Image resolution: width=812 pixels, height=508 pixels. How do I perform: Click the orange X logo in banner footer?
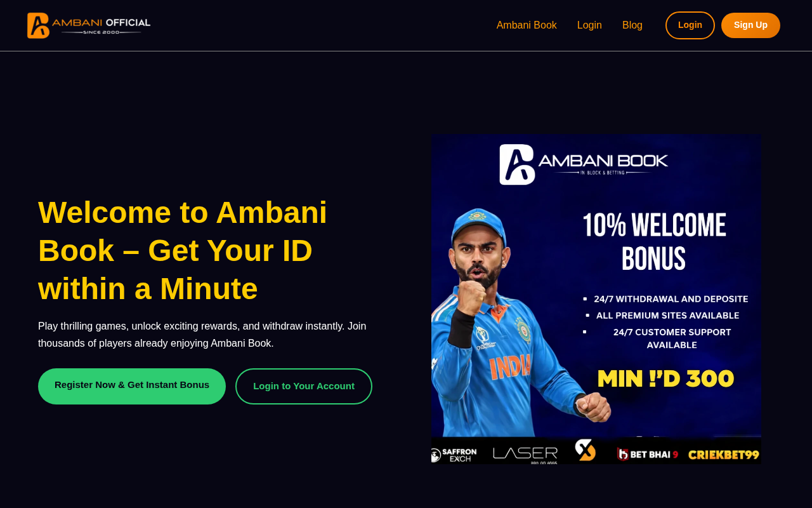click(586, 450)
